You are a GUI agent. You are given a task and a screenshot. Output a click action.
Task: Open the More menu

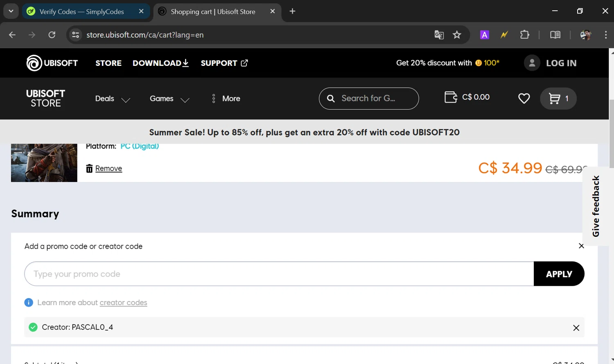[x=226, y=99]
